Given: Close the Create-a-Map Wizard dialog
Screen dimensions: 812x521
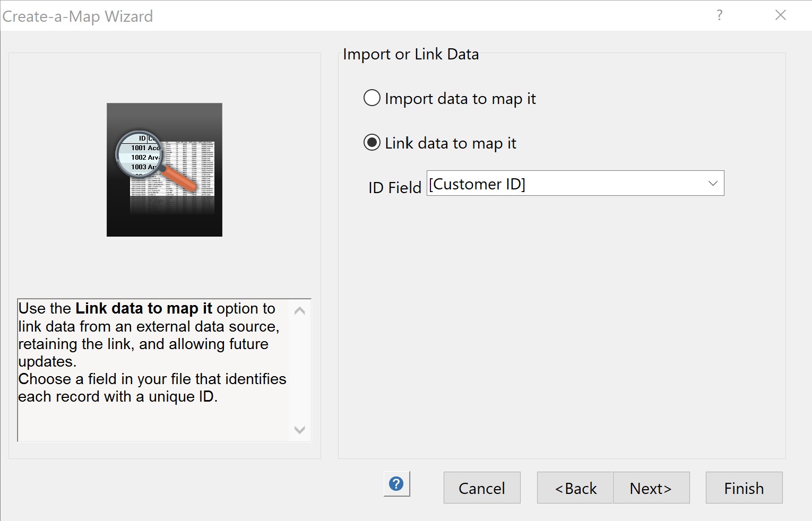Looking at the screenshot, I should point(780,15).
